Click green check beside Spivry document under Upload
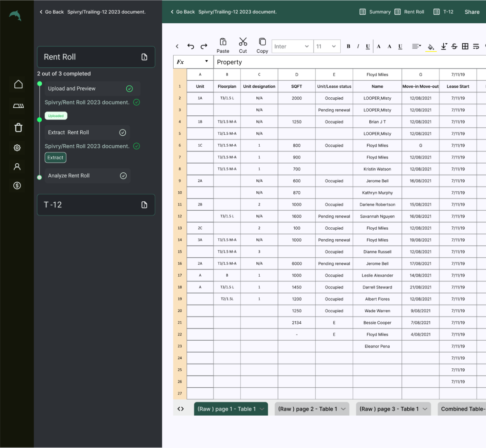Viewport: 486px width, 448px height. pyautogui.click(x=136, y=102)
